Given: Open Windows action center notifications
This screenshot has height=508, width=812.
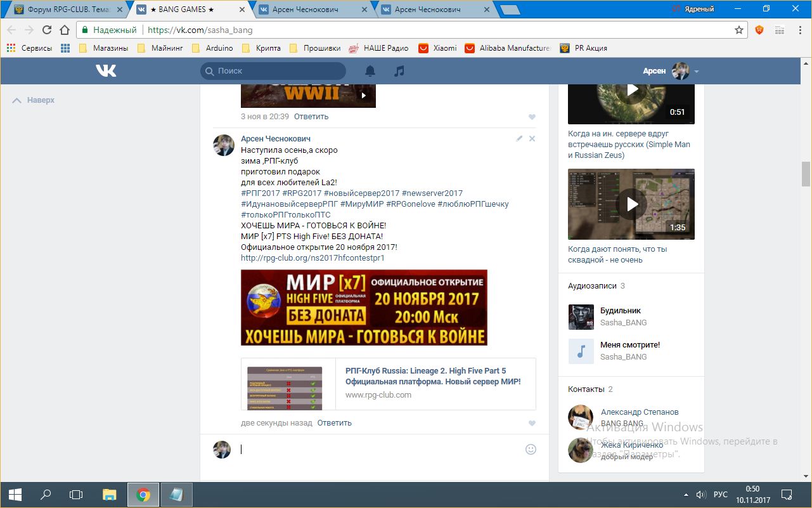Looking at the screenshot, I should point(787,494).
